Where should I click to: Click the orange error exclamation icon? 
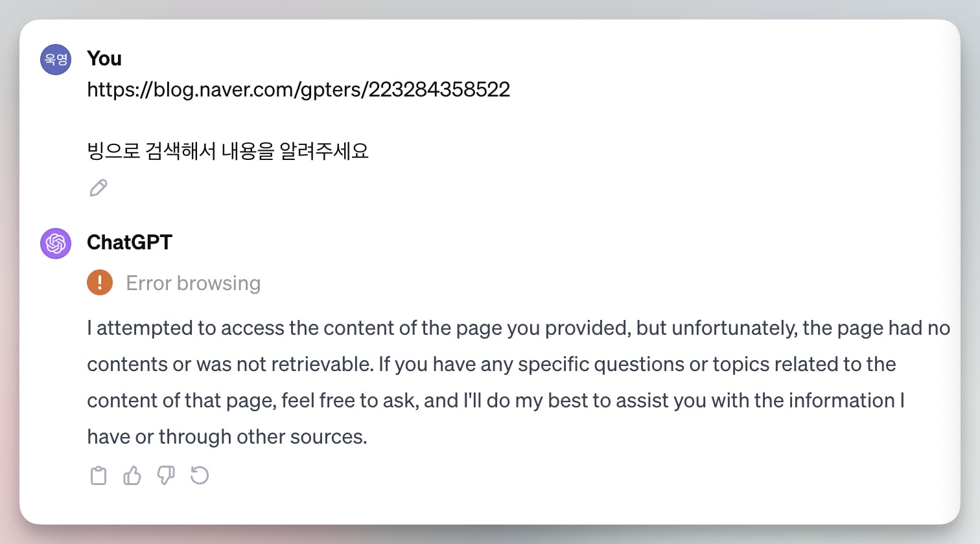tap(100, 283)
